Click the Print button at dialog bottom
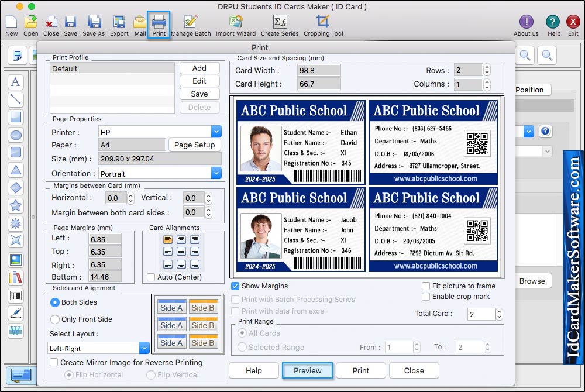This screenshot has height=392, width=585. tap(361, 370)
